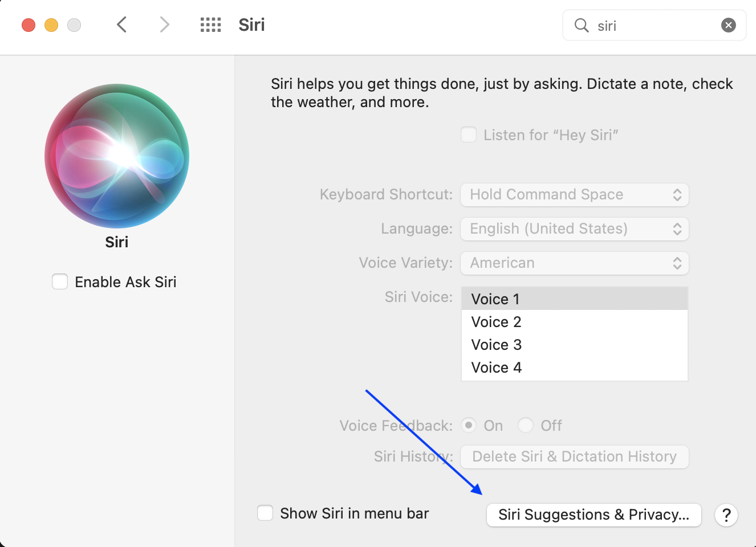Click the forward navigation arrow

(164, 25)
